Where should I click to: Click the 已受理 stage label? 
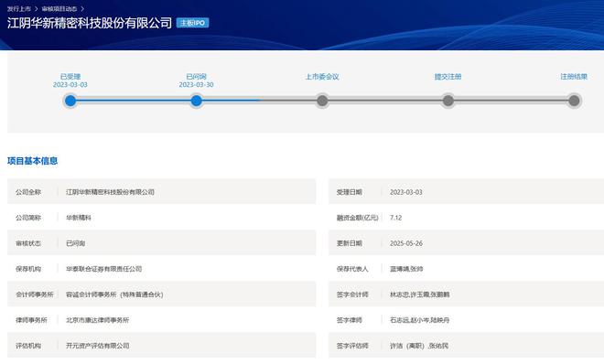point(70,77)
